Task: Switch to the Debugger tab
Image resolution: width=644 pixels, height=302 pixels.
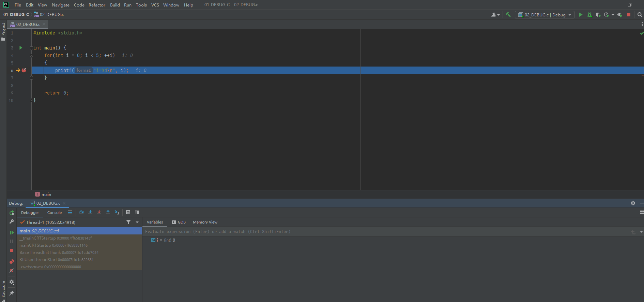Action: coord(30,213)
